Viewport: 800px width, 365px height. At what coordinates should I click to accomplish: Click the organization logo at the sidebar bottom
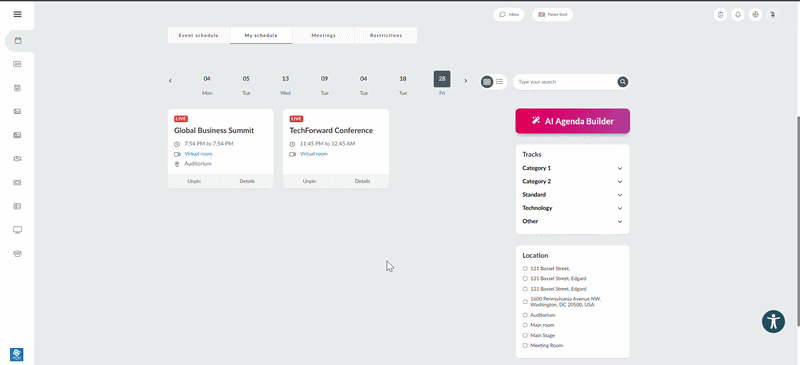[x=17, y=354]
